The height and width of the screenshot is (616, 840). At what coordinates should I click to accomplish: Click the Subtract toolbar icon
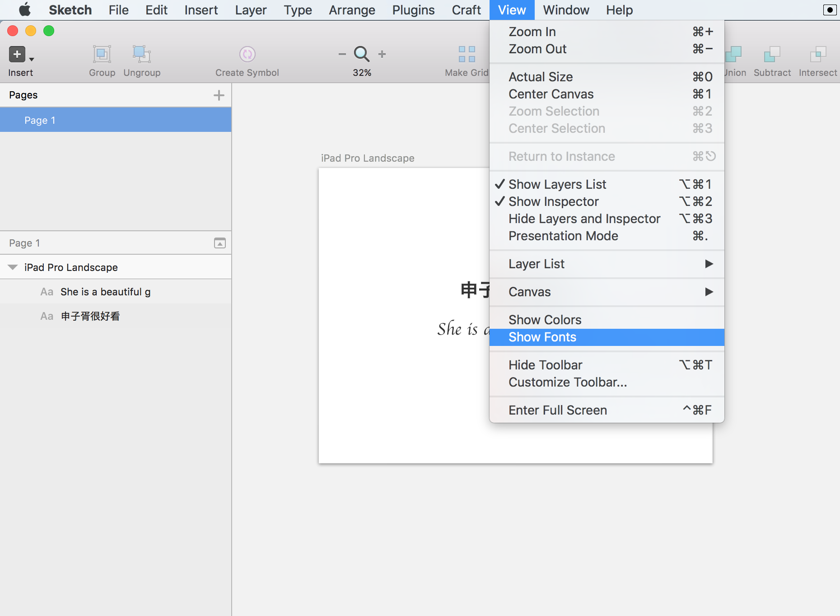[772, 54]
